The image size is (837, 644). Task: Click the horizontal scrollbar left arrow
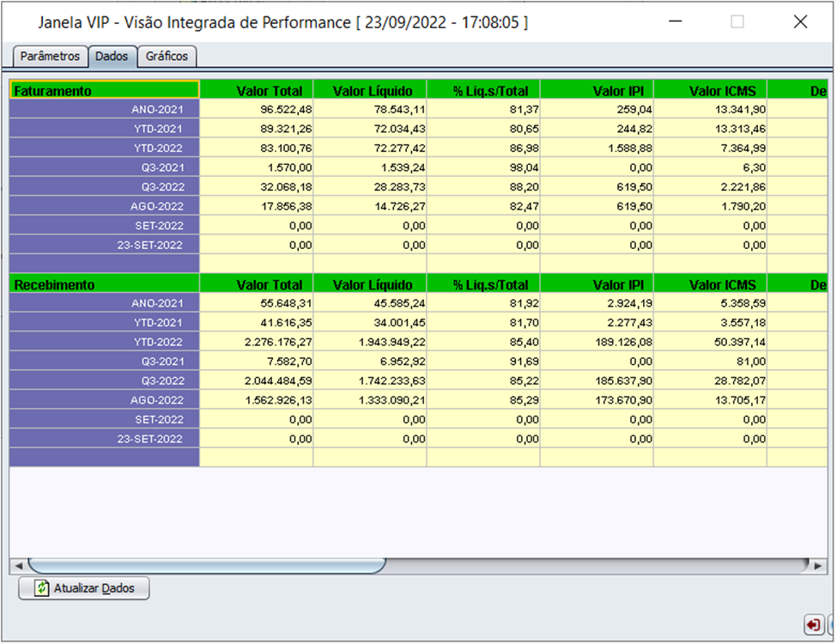click(x=17, y=565)
